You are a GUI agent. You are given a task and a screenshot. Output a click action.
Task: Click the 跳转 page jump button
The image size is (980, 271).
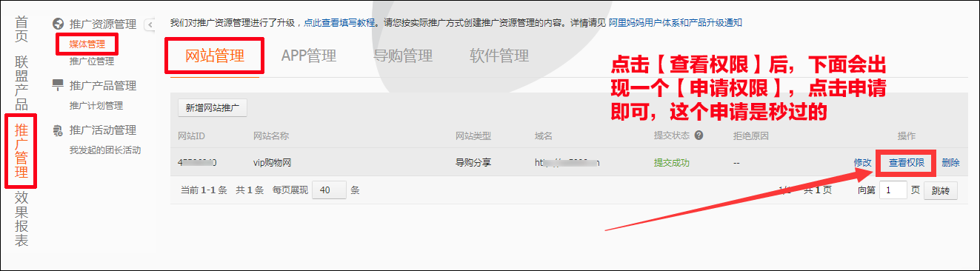[940, 190]
